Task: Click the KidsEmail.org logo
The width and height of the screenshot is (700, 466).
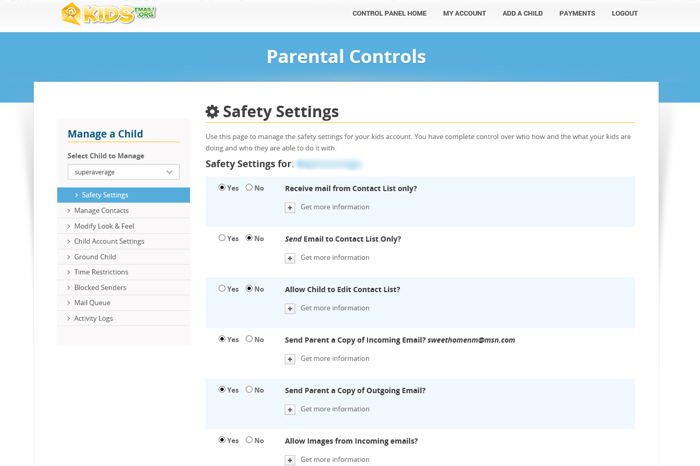Action: coord(108,14)
